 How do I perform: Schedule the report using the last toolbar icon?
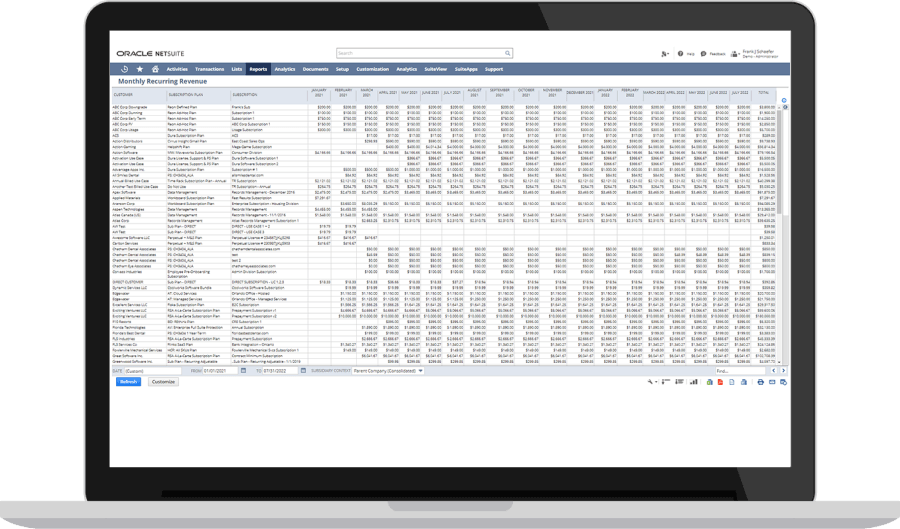783,382
